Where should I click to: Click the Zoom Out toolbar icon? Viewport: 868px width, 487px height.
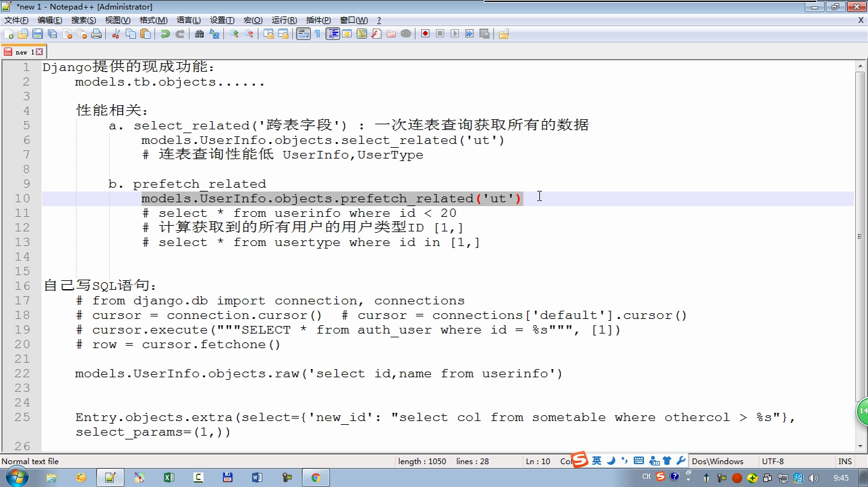pos(249,34)
